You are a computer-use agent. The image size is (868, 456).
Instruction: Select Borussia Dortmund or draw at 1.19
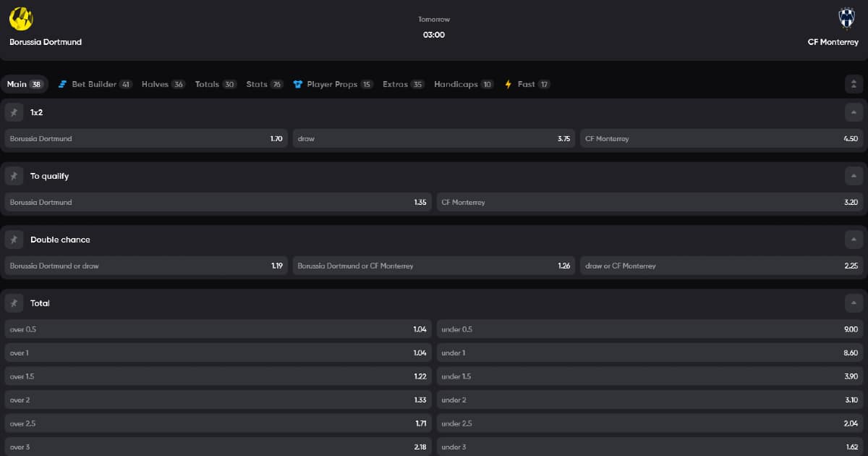tap(146, 266)
